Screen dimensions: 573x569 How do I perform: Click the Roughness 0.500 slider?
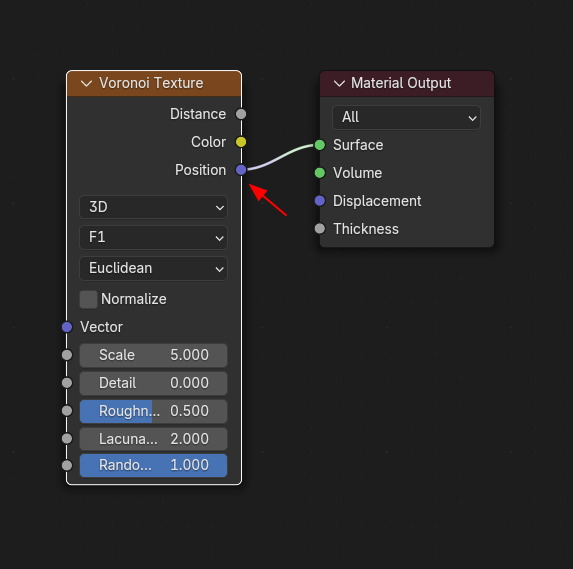153,411
